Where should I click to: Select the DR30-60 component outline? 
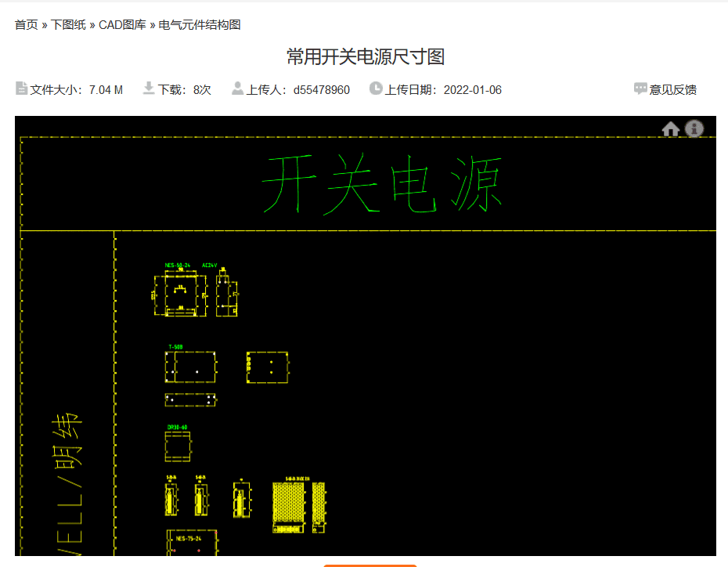point(177,427)
